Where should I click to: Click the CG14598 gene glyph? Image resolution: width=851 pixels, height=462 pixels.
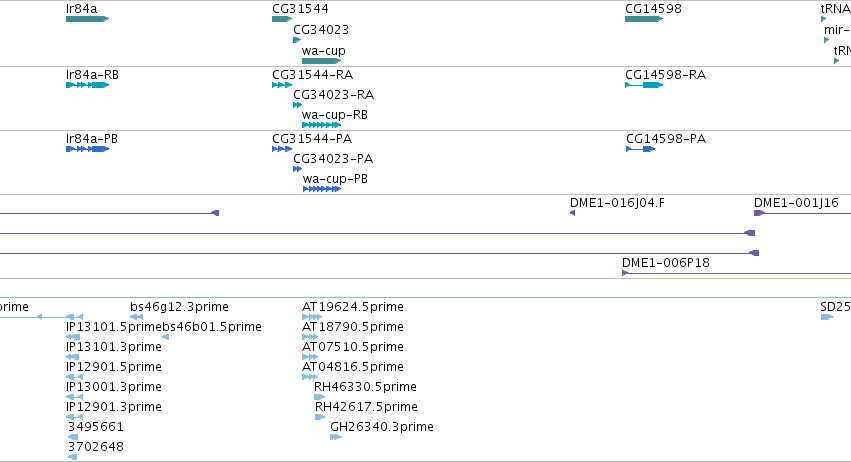pos(644,19)
